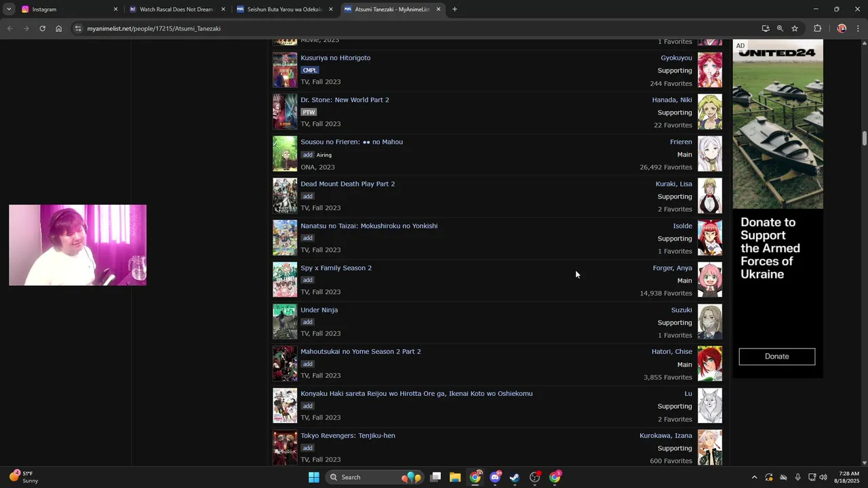Viewport: 868px width, 488px height.
Task: Close the Instagram tab
Action: pos(115,9)
